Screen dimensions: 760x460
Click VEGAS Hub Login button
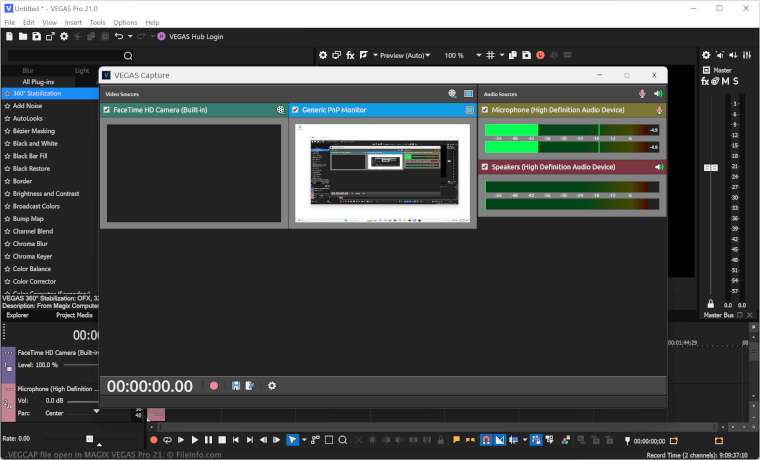pos(190,36)
